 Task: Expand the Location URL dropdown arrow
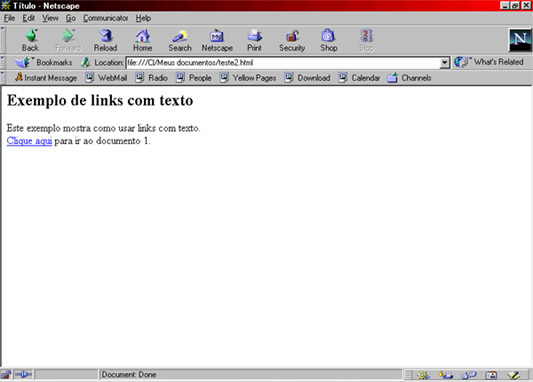(x=444, y=63)
